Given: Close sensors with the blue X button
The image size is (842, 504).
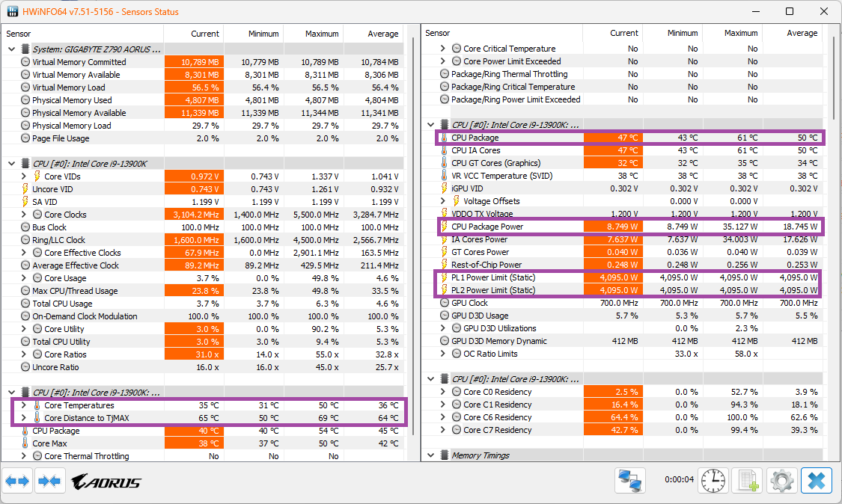Looking at the screenshot, I should (x=817, y=480).
